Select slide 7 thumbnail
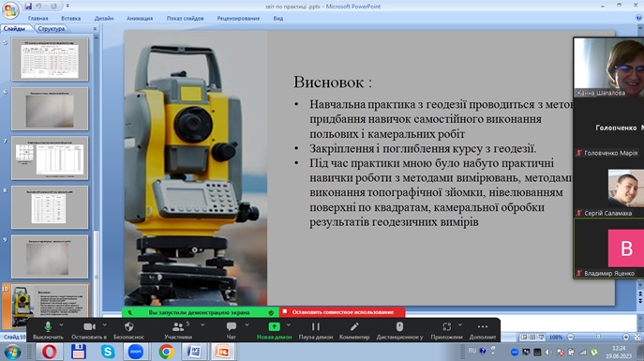The height and width of the screenshot is (361, 644). click(x=50, y=158)
